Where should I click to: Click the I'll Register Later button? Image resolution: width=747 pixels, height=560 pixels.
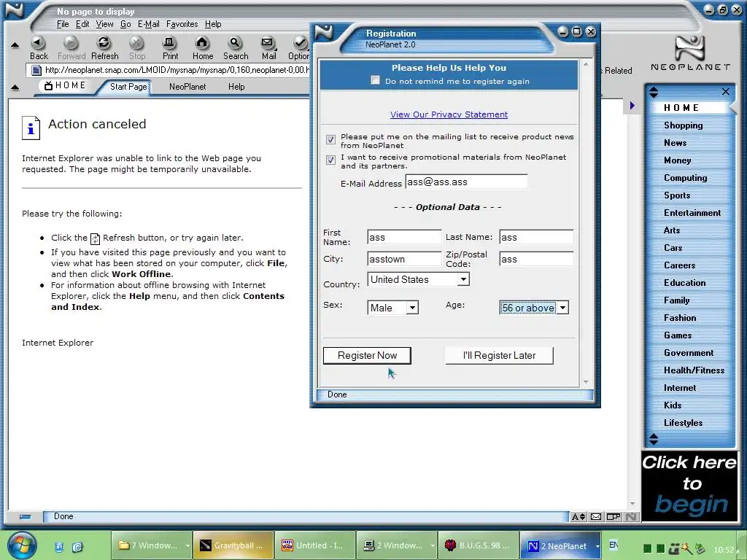499,355
